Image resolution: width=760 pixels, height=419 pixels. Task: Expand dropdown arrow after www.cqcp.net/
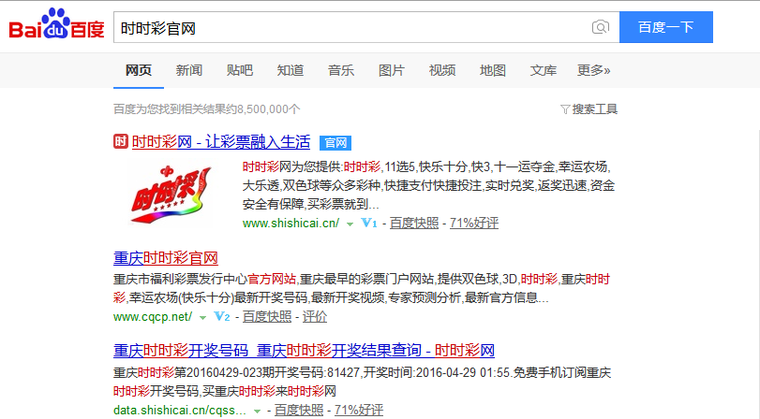[203, 318]
